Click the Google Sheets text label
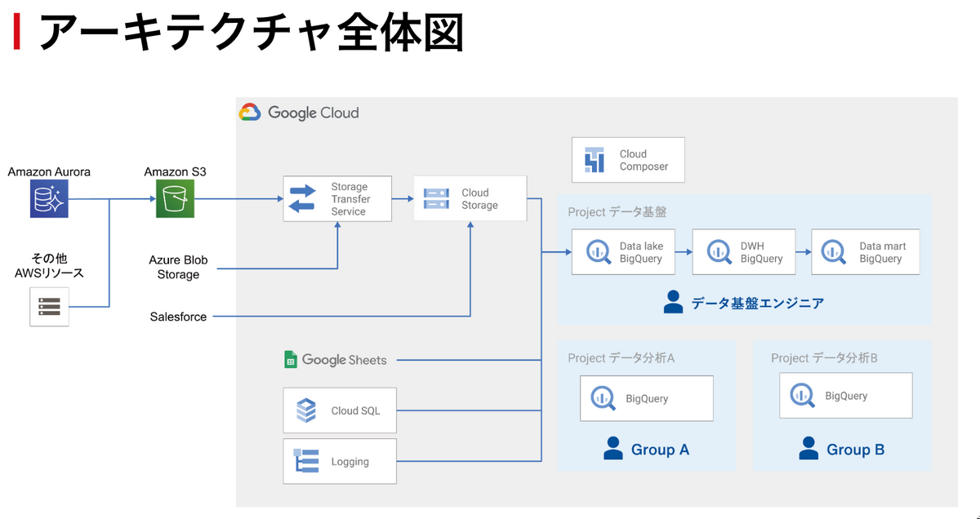Image resolution: width=980 pixels, height=519 pixels. [x=344, y=360]
